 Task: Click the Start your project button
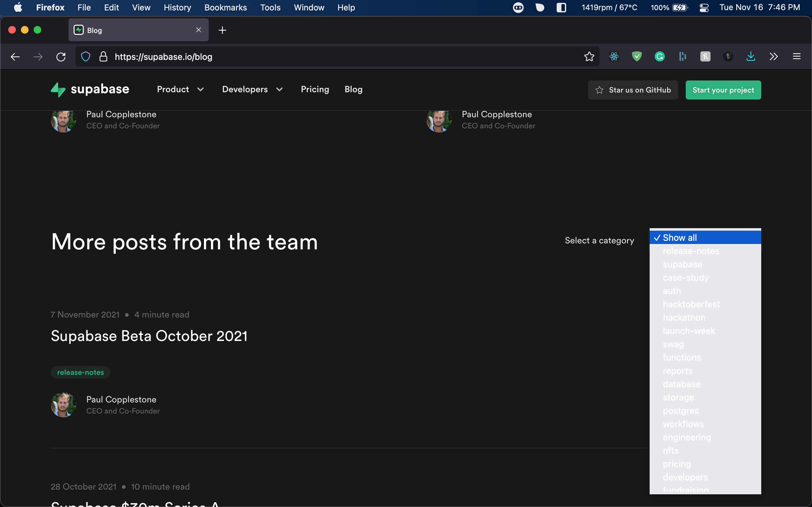point(723,90)
